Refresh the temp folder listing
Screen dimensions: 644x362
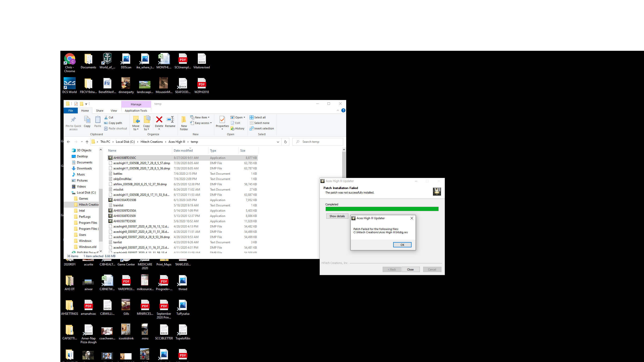pyautogui.click(x=285, y=142)
